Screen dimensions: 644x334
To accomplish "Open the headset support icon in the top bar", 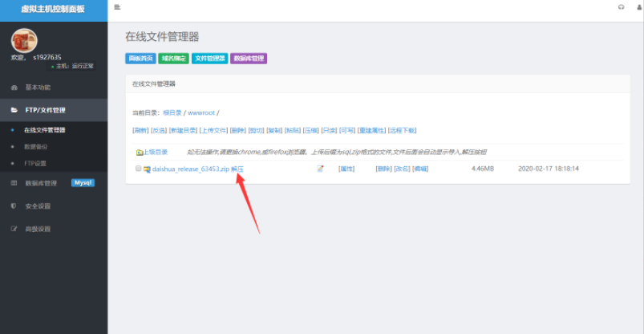I will point(621,7).
